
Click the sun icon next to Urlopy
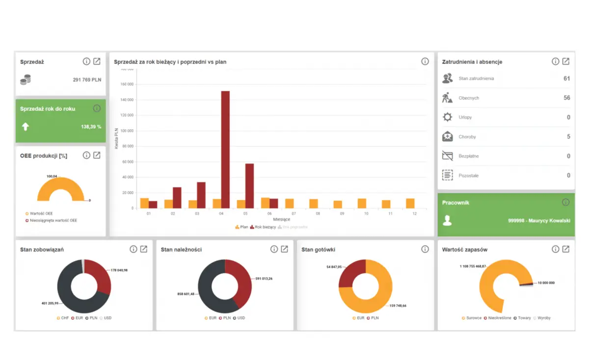447,117
